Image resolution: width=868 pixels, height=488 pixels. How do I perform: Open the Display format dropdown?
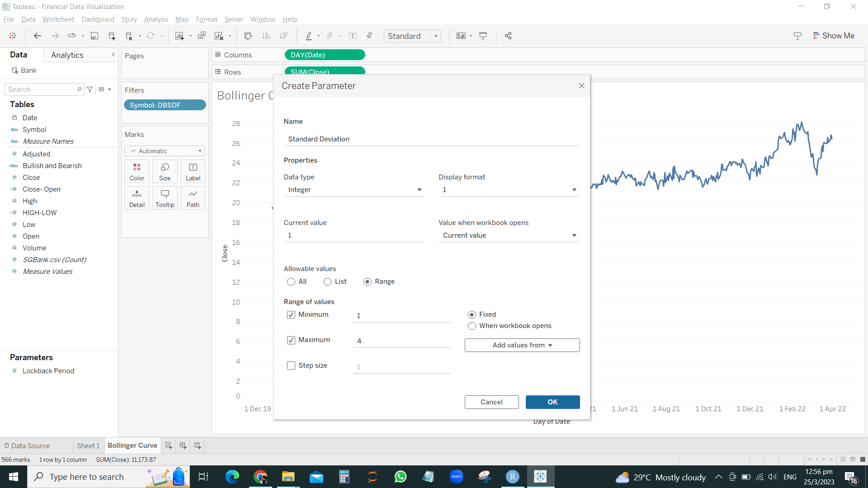pyautogui.click(x=509, y=190)
